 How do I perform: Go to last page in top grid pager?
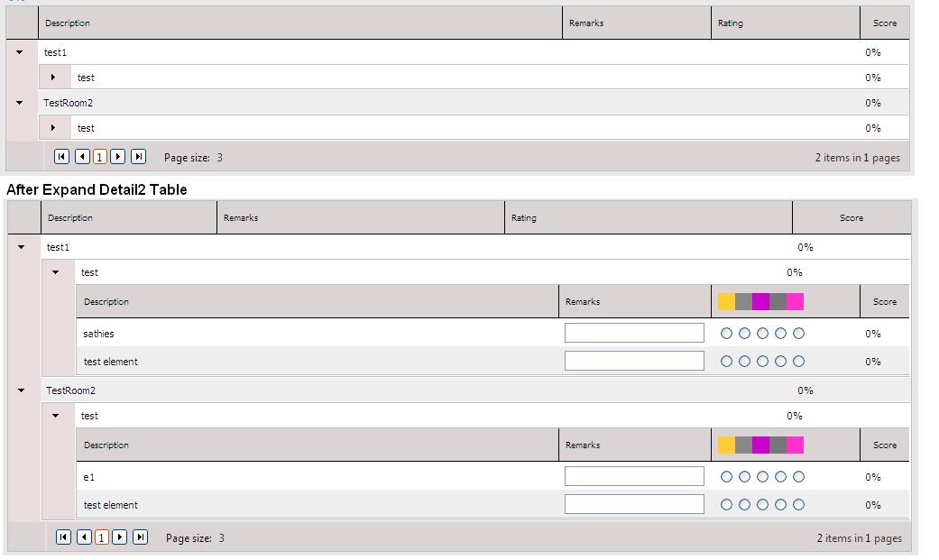pyautogui.click(x=138, y=157)
